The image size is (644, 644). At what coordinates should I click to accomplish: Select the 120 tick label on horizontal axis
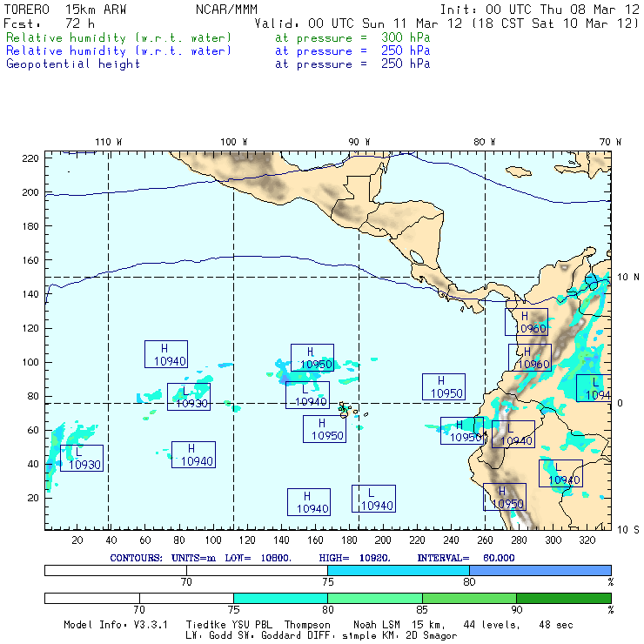[247, 540]
